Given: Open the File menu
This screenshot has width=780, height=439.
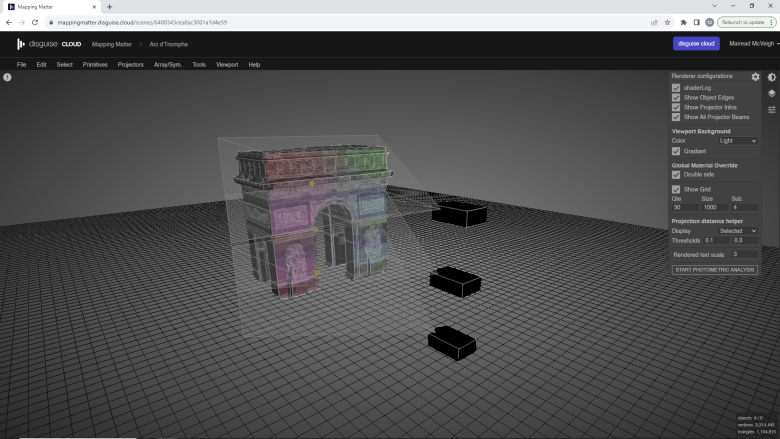Looking at the screenshot, I should (21, 65).
